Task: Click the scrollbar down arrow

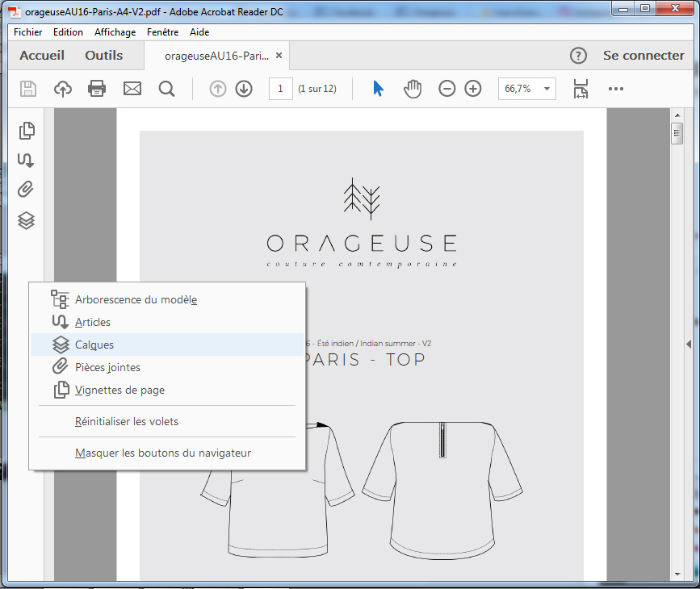Action: pyautogui.click(x=677, y=574)
